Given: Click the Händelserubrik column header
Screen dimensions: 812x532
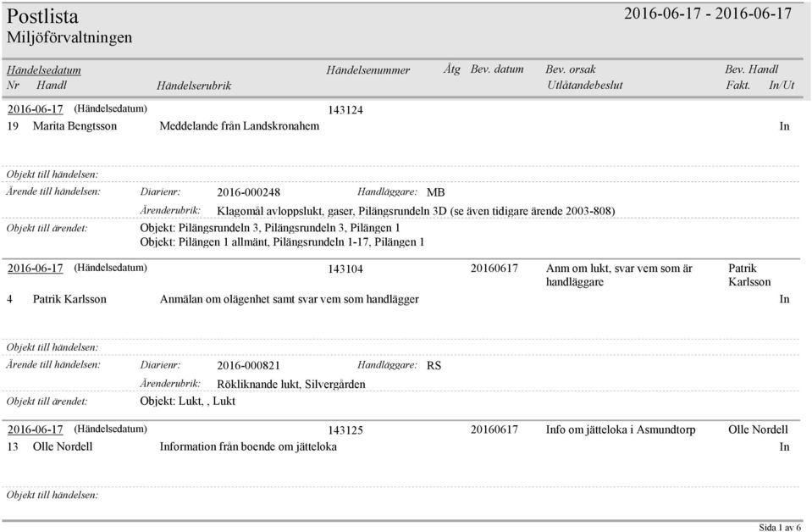Looking at the screenshot, I should tap(194, 86).
